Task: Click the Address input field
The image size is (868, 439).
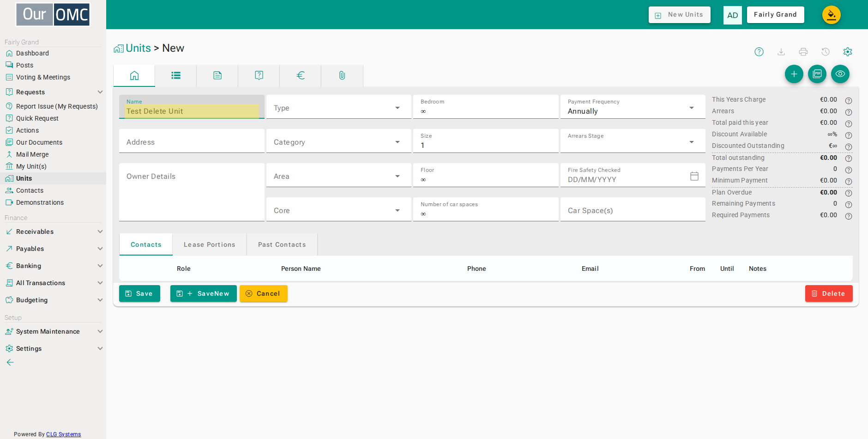Action: (x=192, y=141)
